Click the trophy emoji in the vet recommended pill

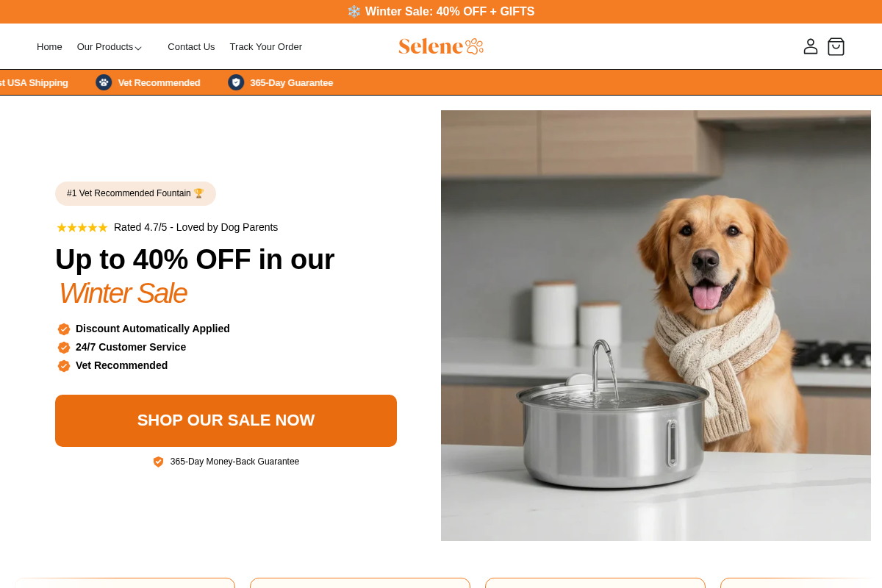point(198,193)
